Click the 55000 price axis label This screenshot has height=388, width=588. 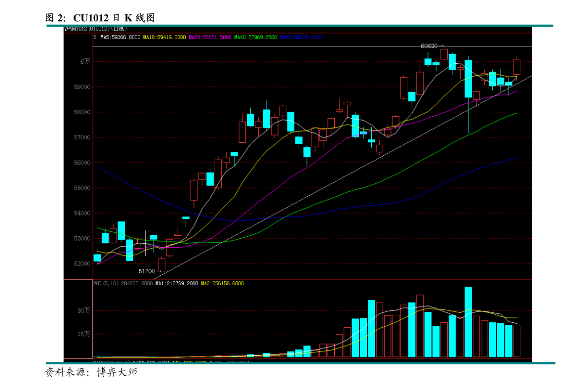(82, 188)
